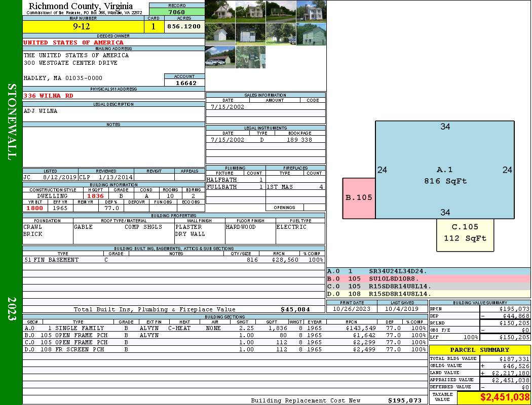
Task: Click the foundation value CRAWL
Action: [x=32, y=227]
